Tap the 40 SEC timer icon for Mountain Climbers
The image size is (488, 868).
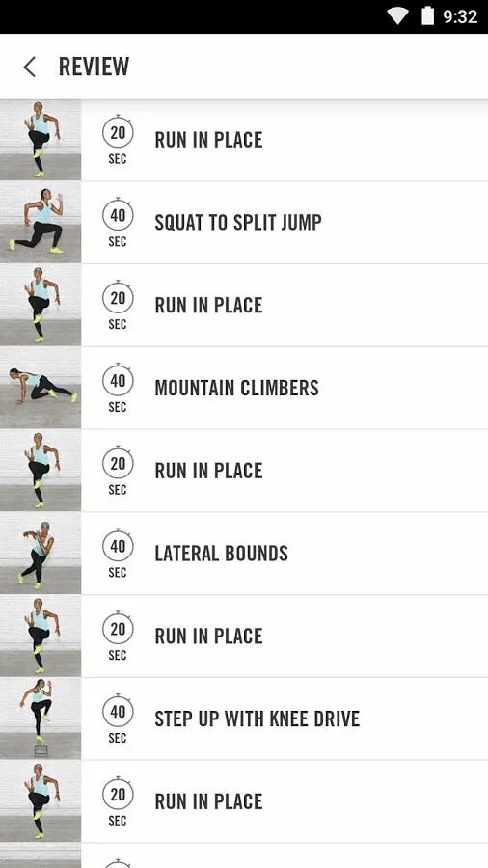coord(118,388)
